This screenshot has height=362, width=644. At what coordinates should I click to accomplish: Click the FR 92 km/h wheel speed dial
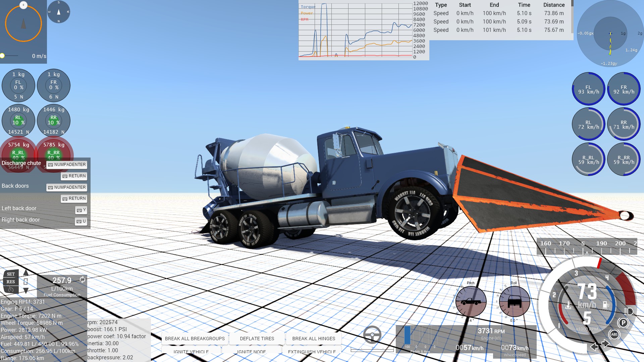pos(624,89)
